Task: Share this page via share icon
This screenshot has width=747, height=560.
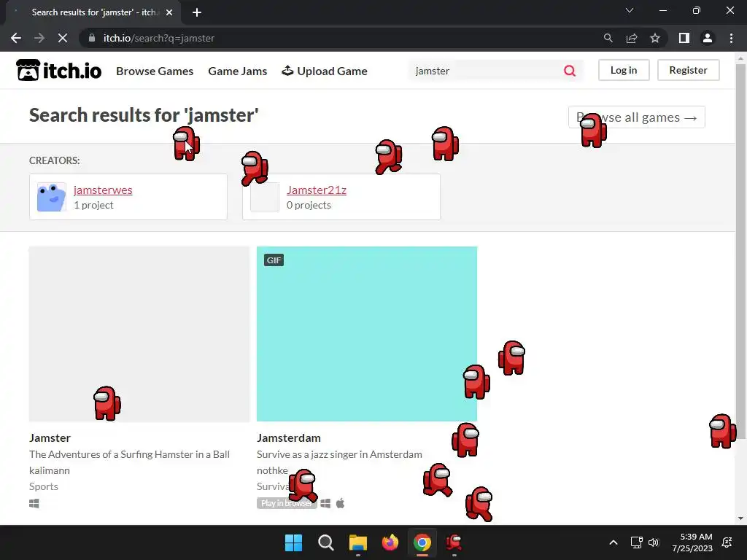Action: pos(632,38)
